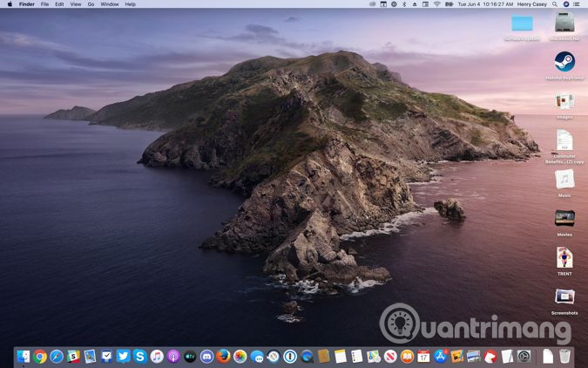Open Finder from the Dock
The width and height of the screenshot is (588, 368).
tap(24, 356)
